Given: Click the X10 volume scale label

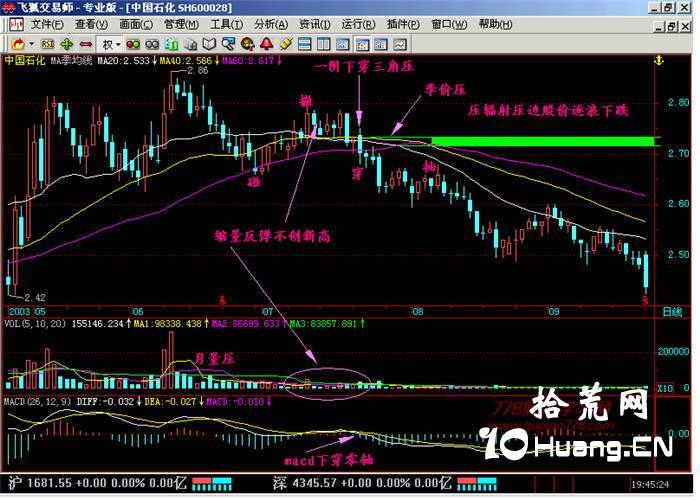Looking at the screenshot, I should pos(665,388).
